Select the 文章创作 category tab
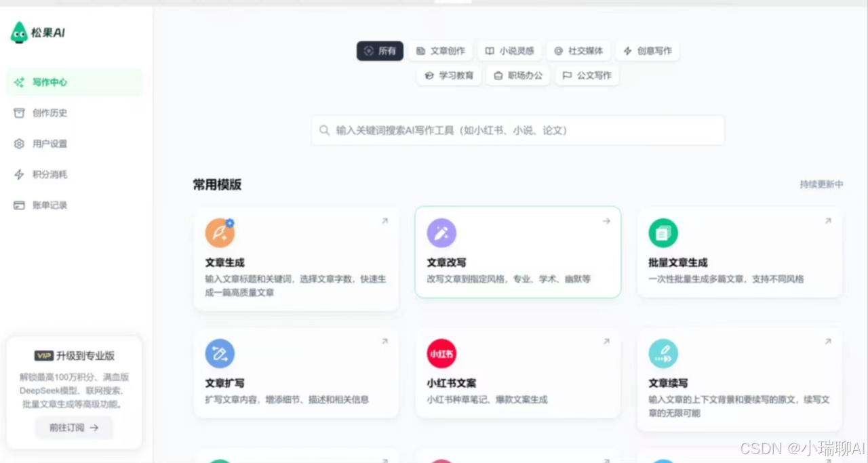868x463 pixels. click(x=441, y=51)
